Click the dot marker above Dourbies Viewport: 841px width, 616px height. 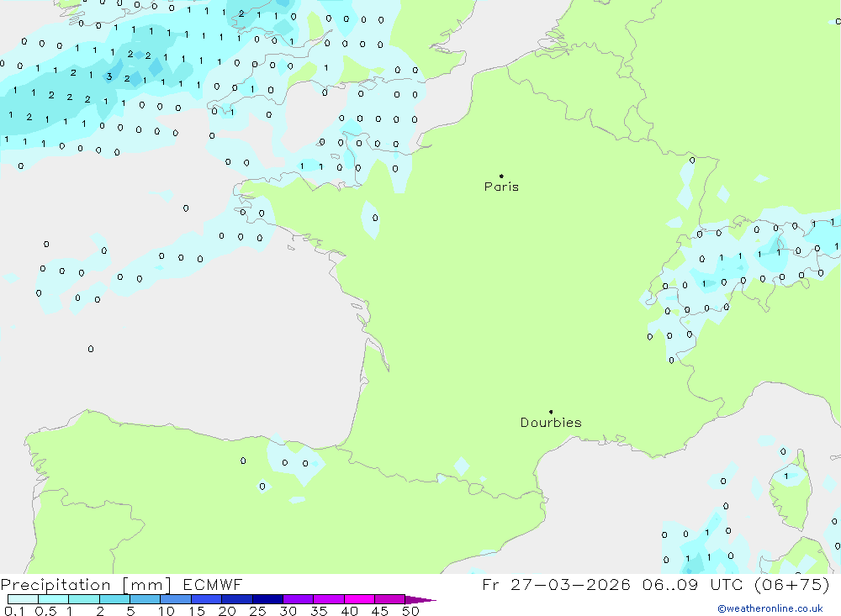click(551, 412)
